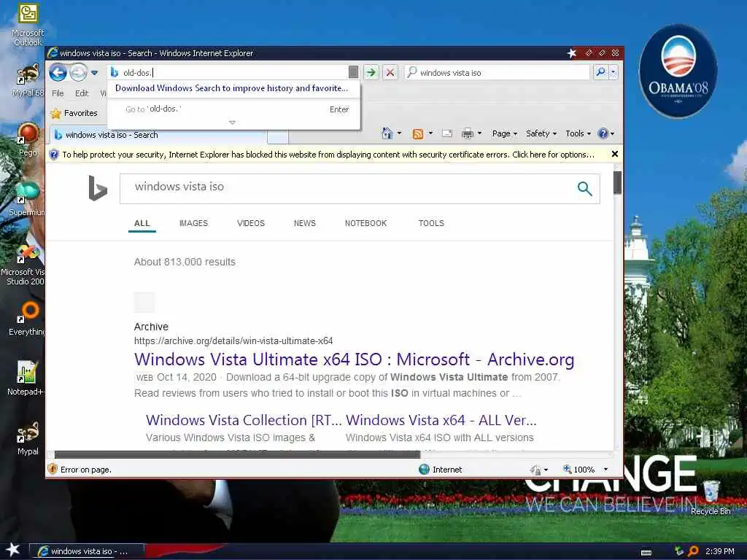Open address bar history dropdown

pyautogui.click(x=354, y=72)
